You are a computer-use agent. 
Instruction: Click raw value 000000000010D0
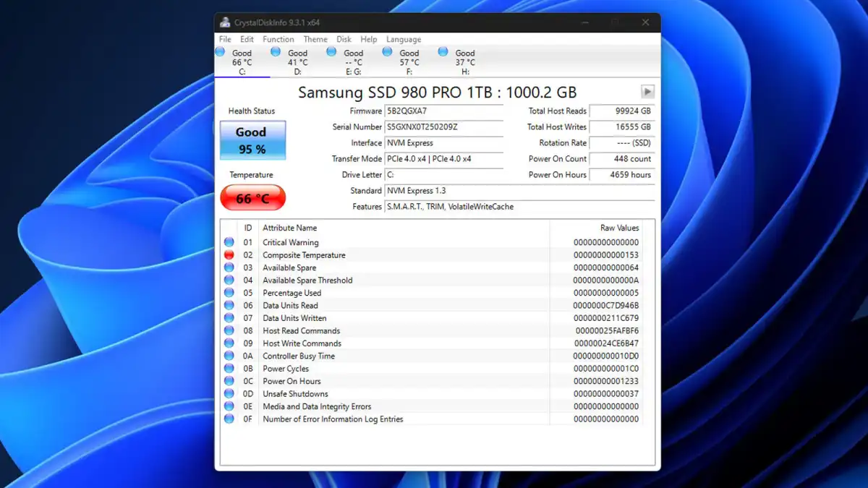coord(606,356)
